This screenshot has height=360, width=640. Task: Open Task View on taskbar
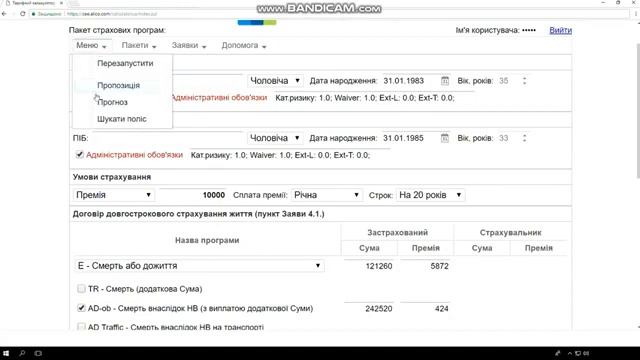coord(38,353)
